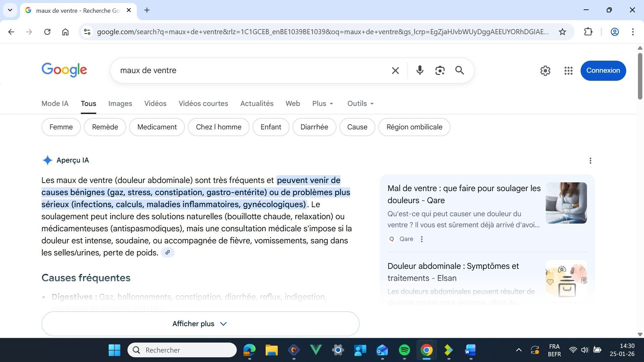This screenshot has height=362, width=644.
Task: Open the three-dot menu on Aperçu IA
Action: (590, 161)
